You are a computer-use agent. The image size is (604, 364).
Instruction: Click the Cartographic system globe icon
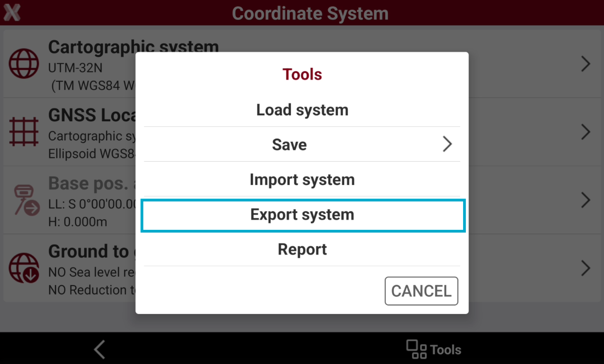(x=24, y=64)
